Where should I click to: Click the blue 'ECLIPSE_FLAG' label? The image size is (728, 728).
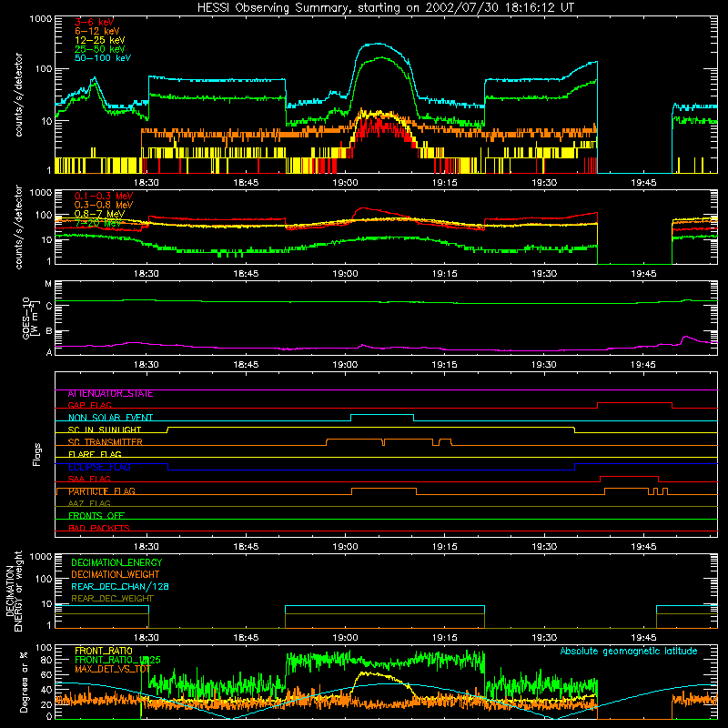click(99, 467)
